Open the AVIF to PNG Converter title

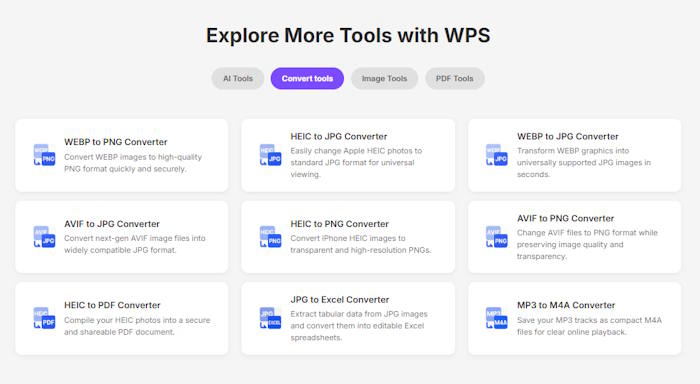pyautogui.click(x=566, y=219)
